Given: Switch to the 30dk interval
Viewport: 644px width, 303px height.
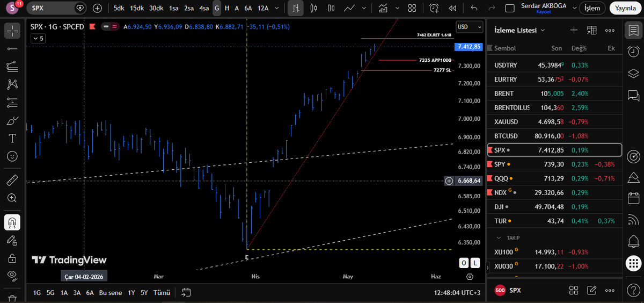Looking at the screenshot, I should tap(156, 8).
